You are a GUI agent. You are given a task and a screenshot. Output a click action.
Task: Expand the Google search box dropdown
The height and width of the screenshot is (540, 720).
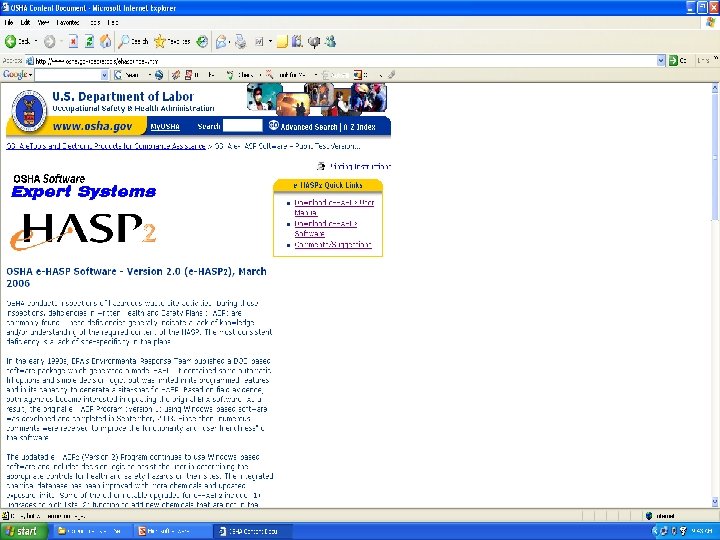105,75
